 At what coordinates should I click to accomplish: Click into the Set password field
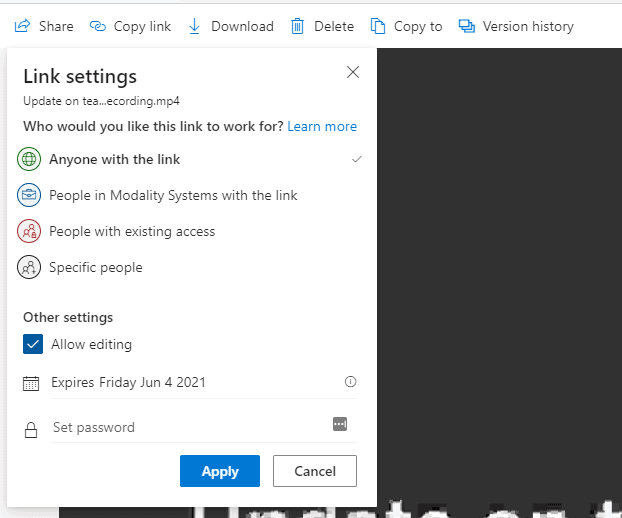185,427
